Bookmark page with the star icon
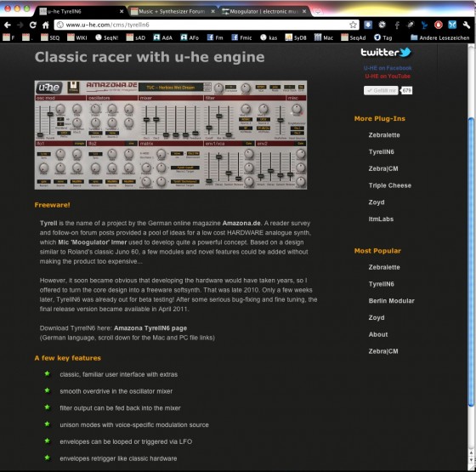476x472 pixels. pos(353,25)
